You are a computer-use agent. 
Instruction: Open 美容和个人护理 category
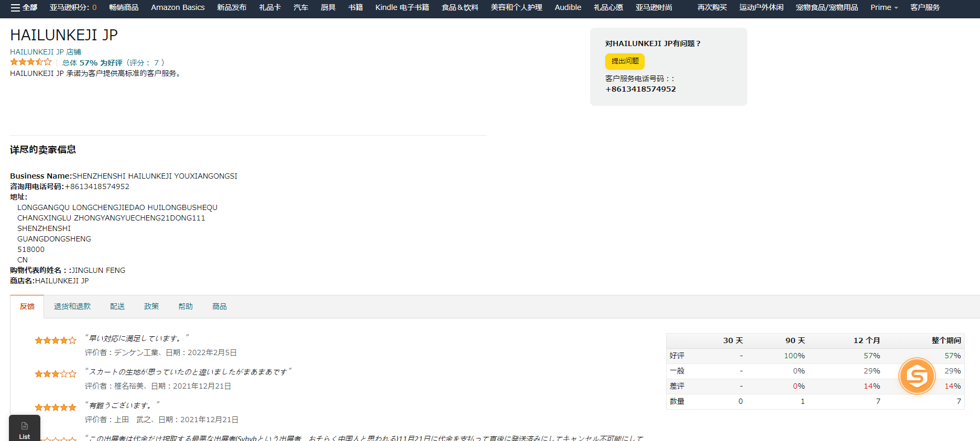point(516,7)
